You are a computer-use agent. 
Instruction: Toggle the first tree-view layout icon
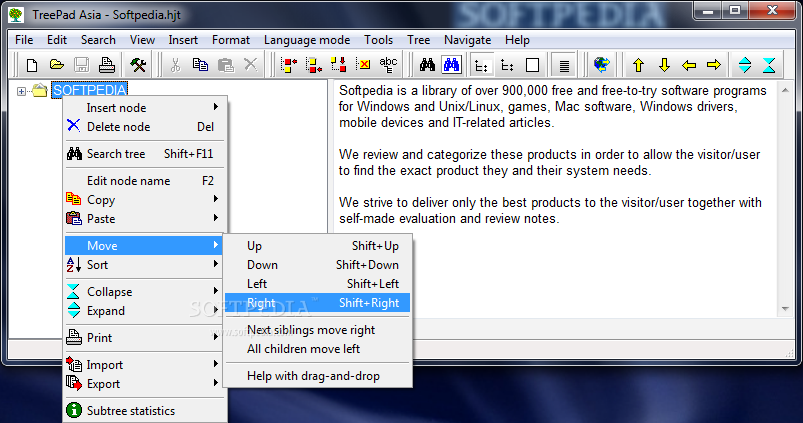(481, 65)
